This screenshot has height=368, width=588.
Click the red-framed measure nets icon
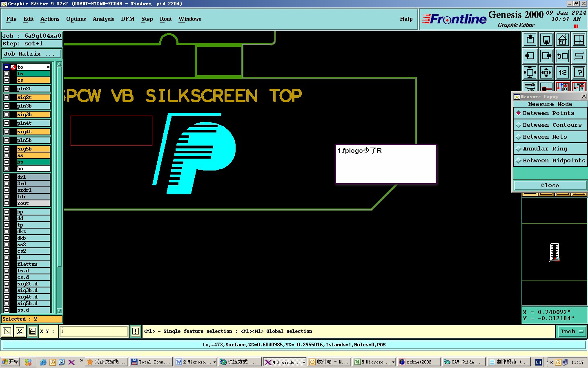[579, 87]
